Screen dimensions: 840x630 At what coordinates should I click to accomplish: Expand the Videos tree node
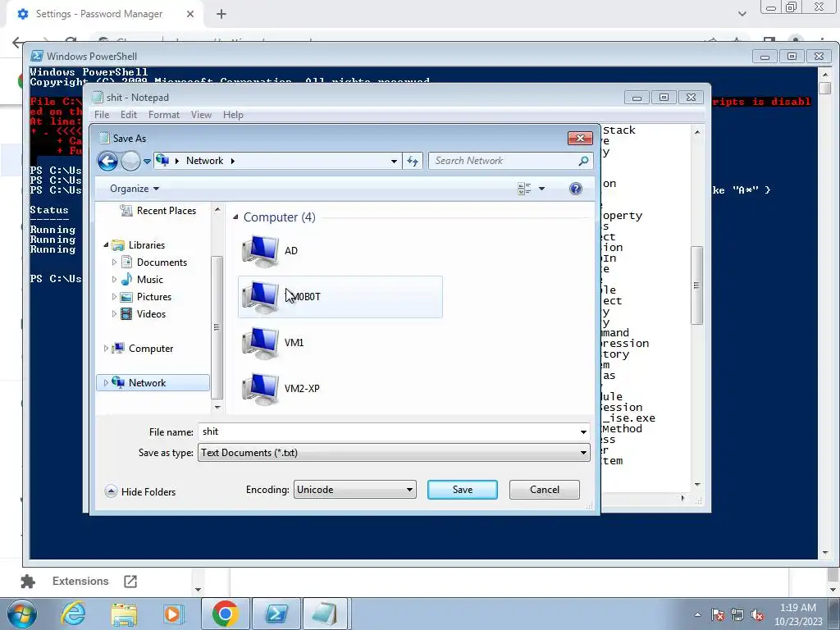coord(113,313)
